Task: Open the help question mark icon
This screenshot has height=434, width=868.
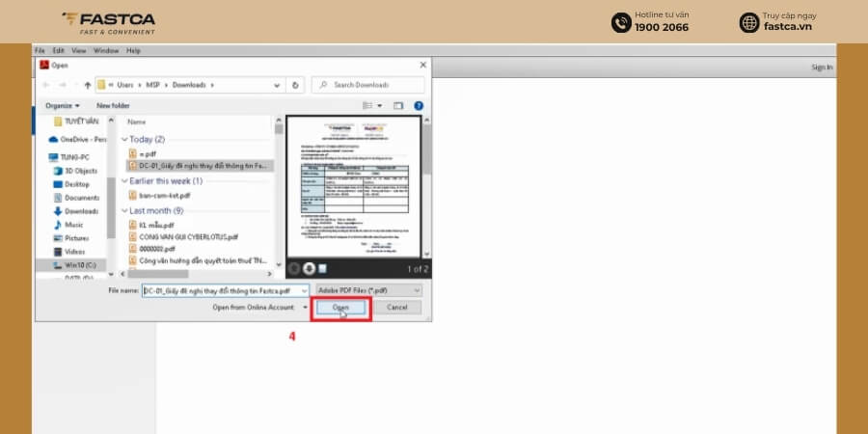Action: coord(419,106)
